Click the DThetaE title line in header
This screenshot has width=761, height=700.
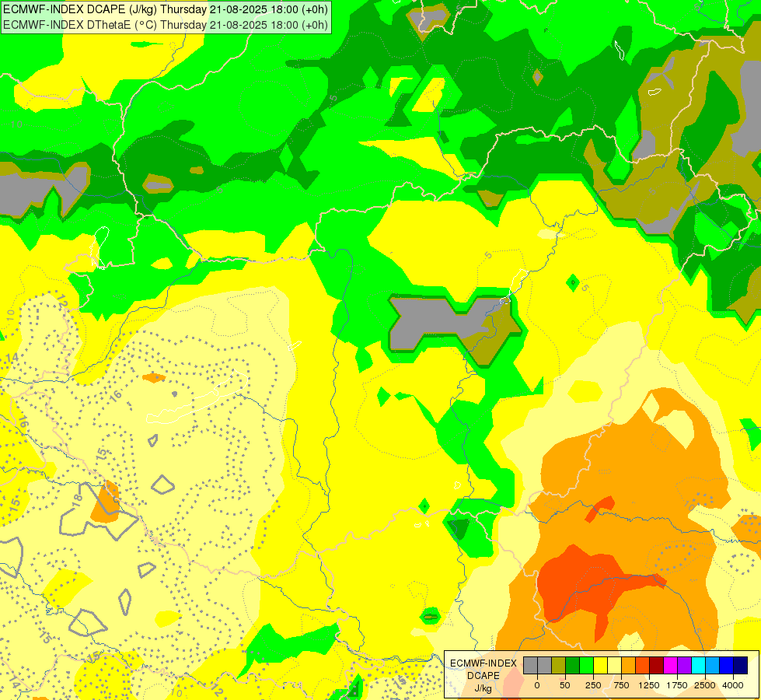[165, 25]
